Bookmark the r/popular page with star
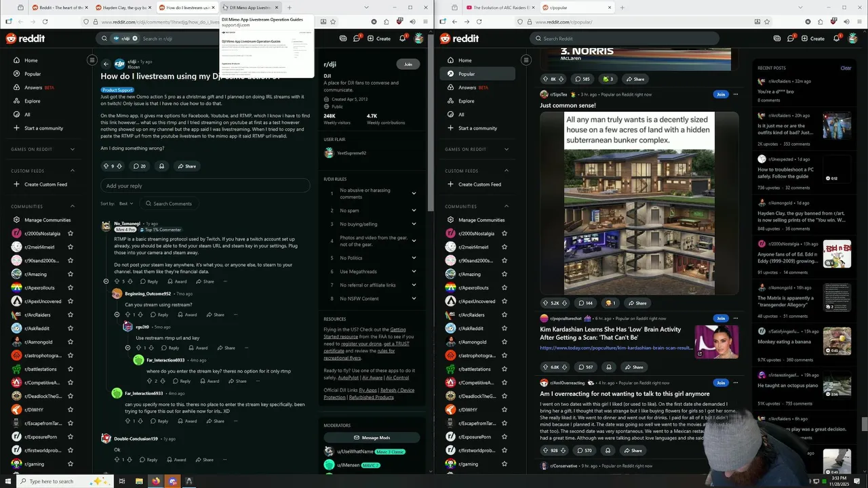This screenshot has width=868, height=488. click(x=767, y=22)
